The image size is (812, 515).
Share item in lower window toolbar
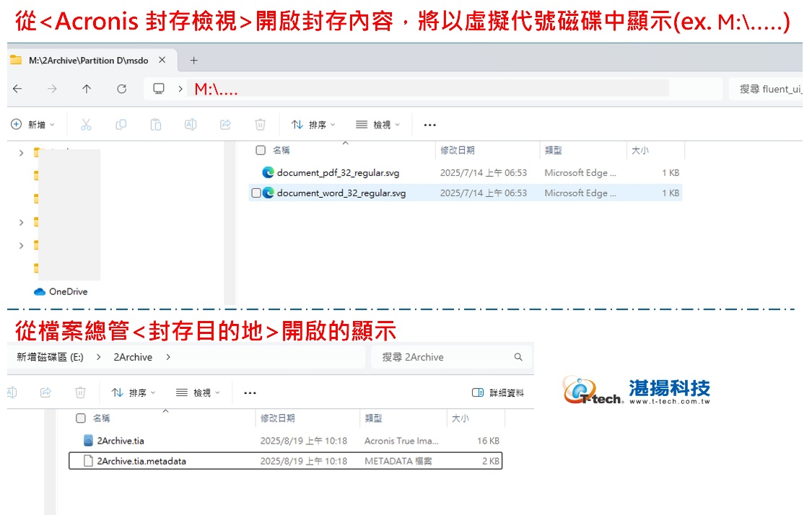(x=45, y=393)
